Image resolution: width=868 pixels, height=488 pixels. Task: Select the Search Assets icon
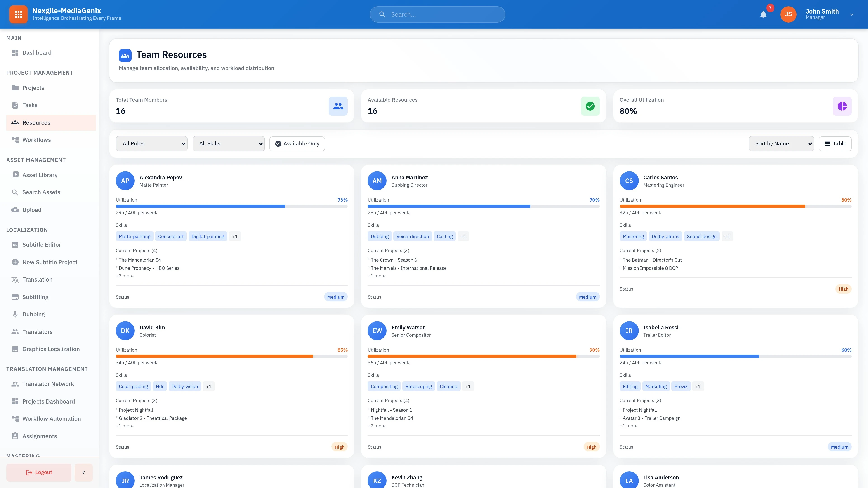(15, 192)
